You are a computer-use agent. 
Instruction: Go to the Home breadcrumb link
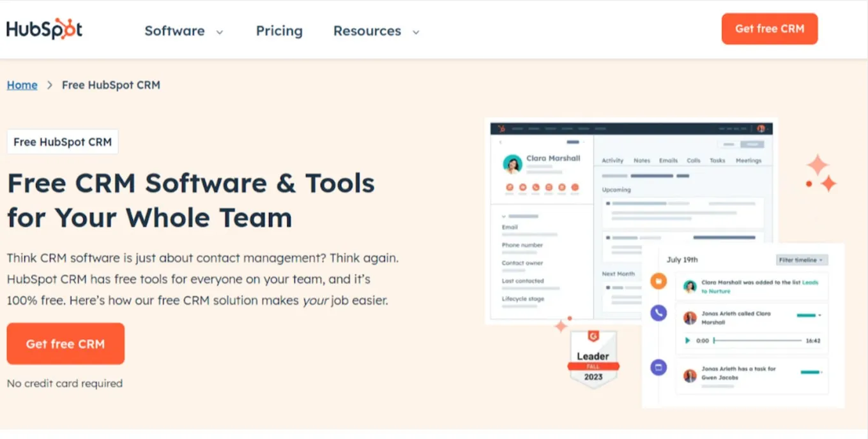(22, 85)
